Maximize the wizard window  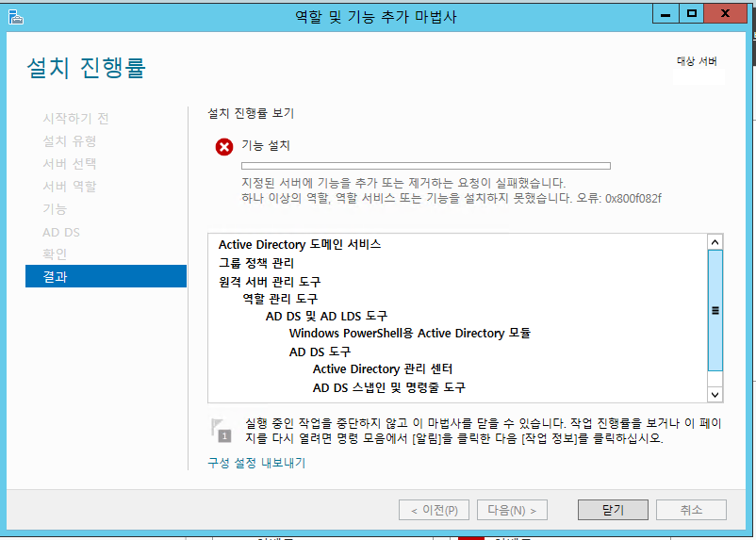coord(691,14)
